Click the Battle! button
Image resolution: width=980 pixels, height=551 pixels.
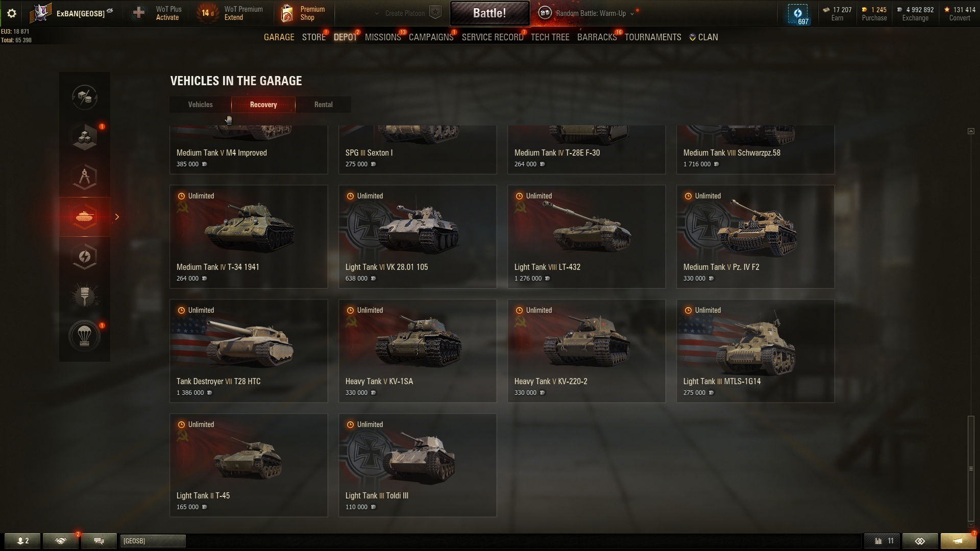[489, 13]
